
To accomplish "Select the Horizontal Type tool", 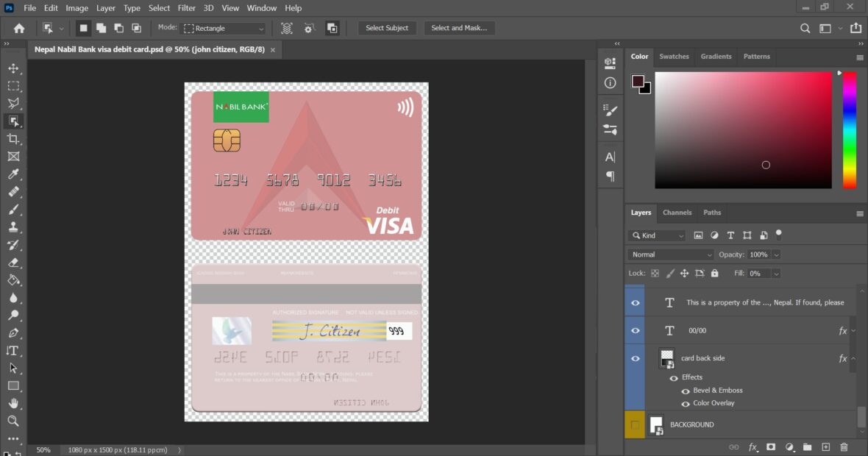I will click(13, 351).
